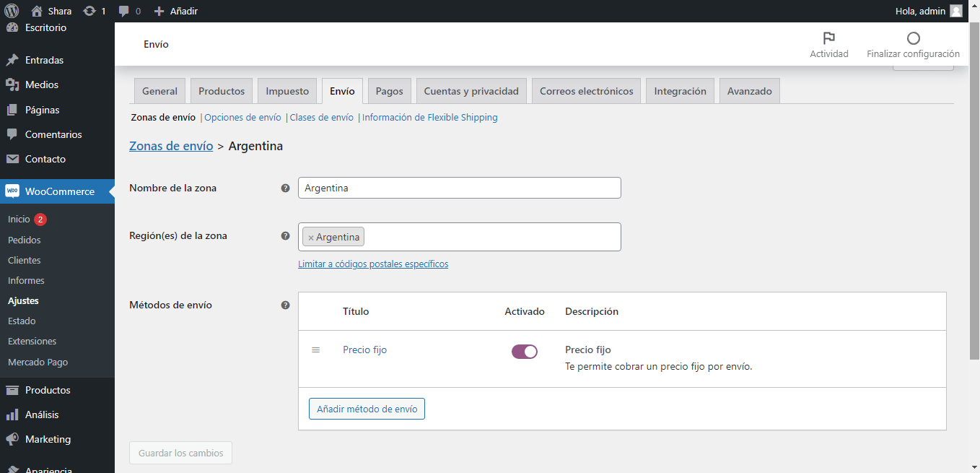Click the drag handle for Precio fijo
The width and height of the screenshot is (980, 473).
315,350
